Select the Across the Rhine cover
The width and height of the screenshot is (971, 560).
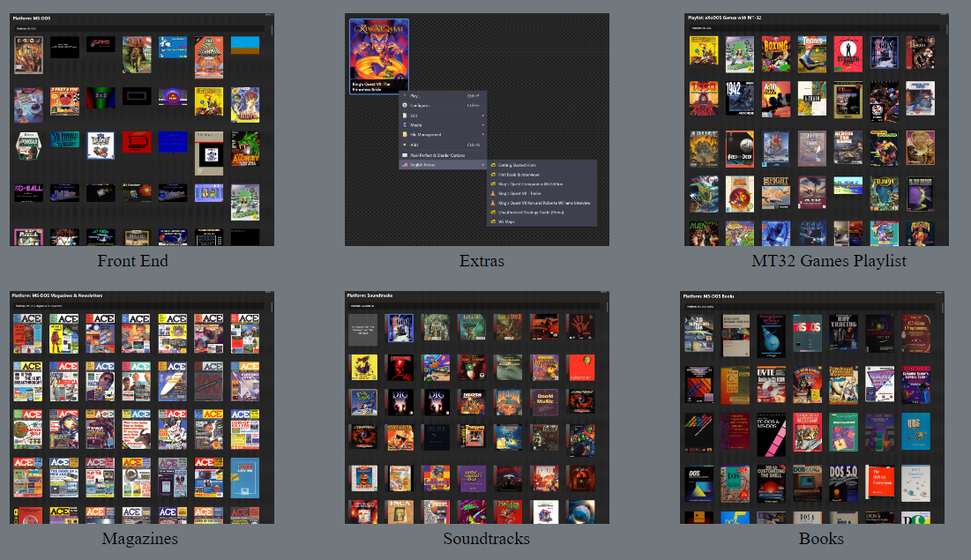(848, 146)
